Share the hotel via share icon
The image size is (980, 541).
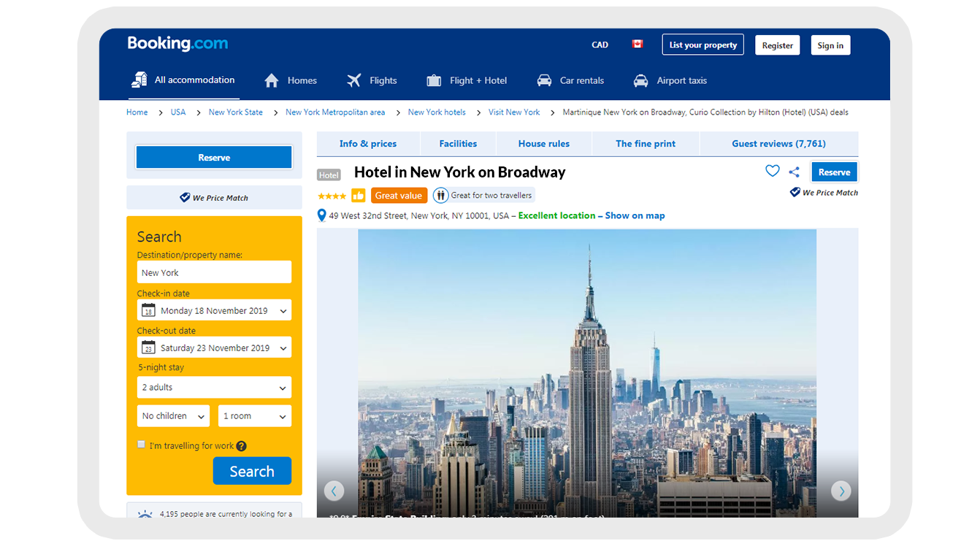(x=794, y=172)
